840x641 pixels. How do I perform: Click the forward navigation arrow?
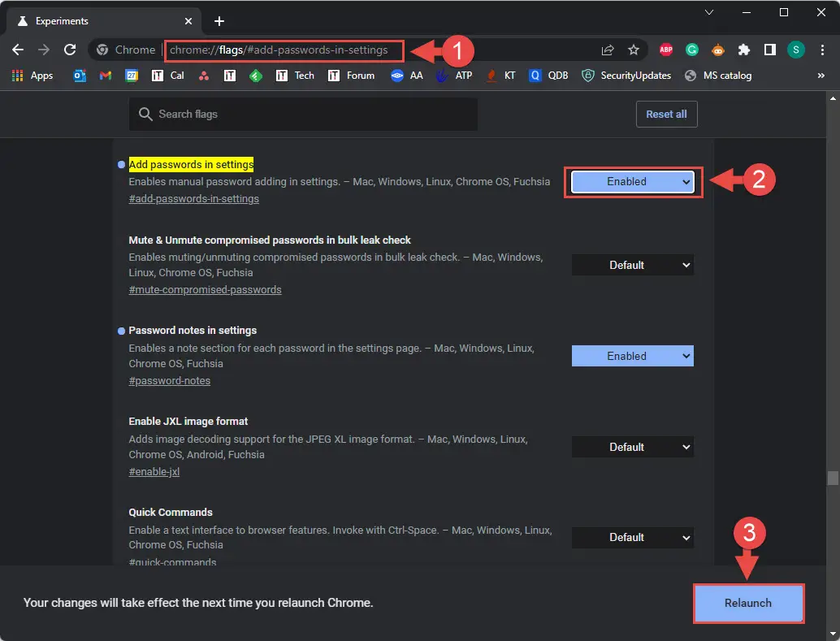pos(44,50)
